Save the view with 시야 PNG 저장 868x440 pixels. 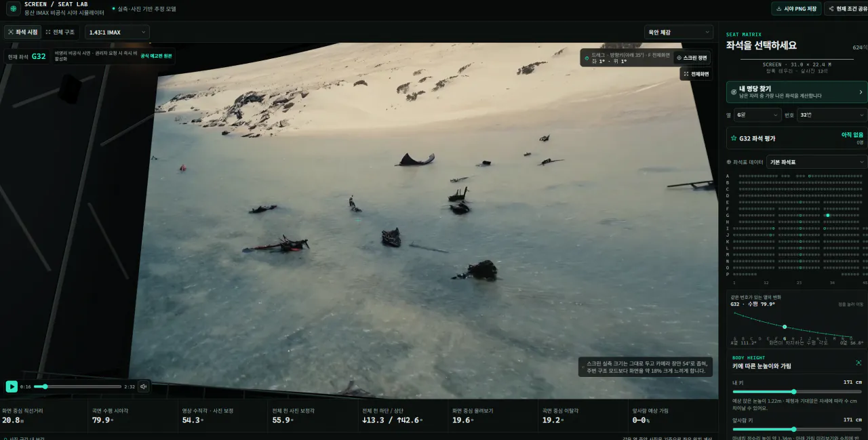(x=796, y=8)
